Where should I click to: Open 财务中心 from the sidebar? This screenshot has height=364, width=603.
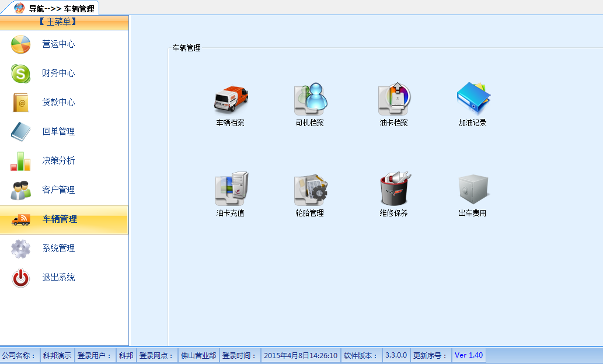(58, 73)
